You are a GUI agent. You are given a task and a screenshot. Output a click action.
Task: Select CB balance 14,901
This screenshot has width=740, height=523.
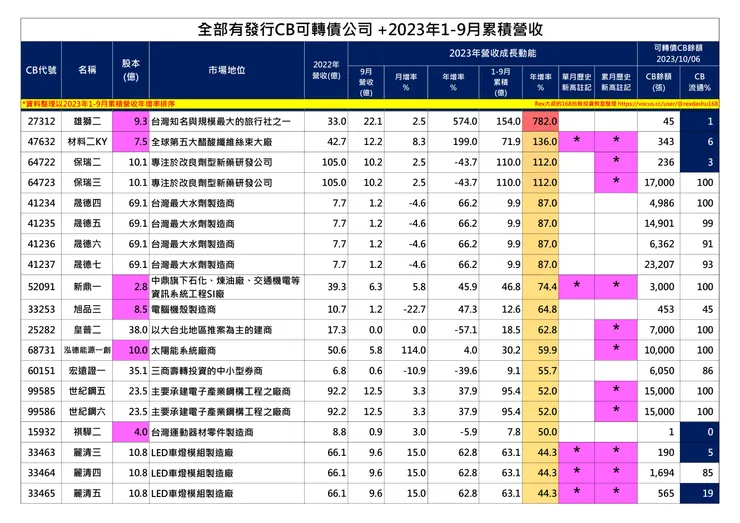659,223
